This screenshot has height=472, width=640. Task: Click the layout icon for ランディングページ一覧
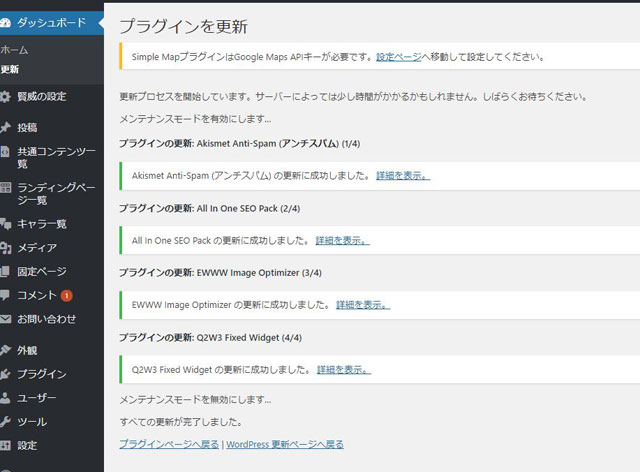pyautogui.click(x=5, y=188)
